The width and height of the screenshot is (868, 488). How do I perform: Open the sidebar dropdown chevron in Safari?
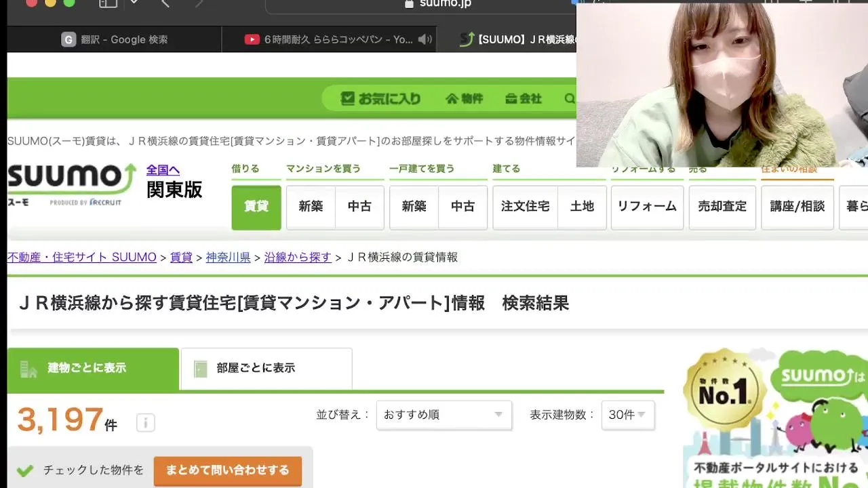click(134, 3)
